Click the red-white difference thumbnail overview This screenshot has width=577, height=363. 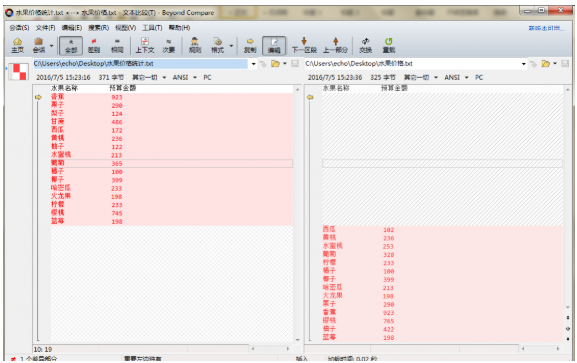pos(18,72)
